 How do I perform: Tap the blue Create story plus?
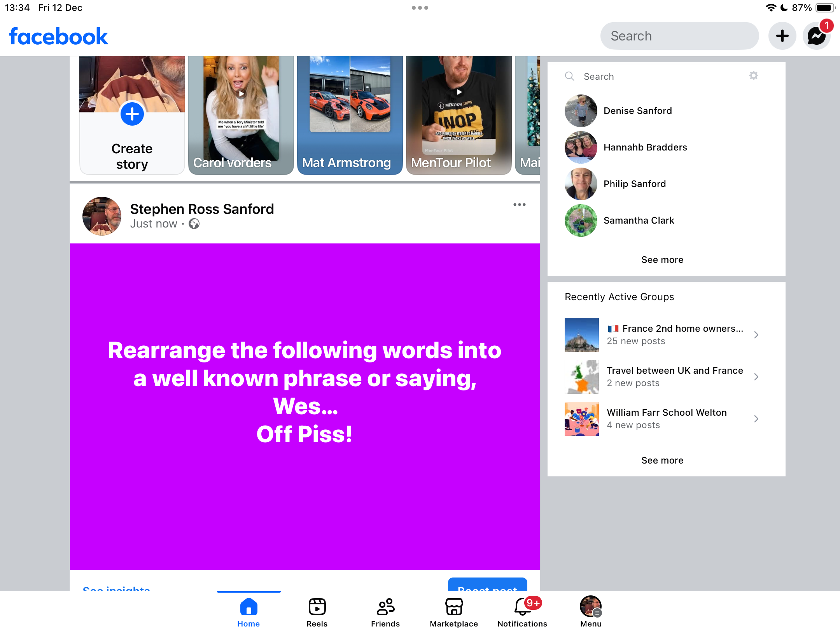(132, 114)
